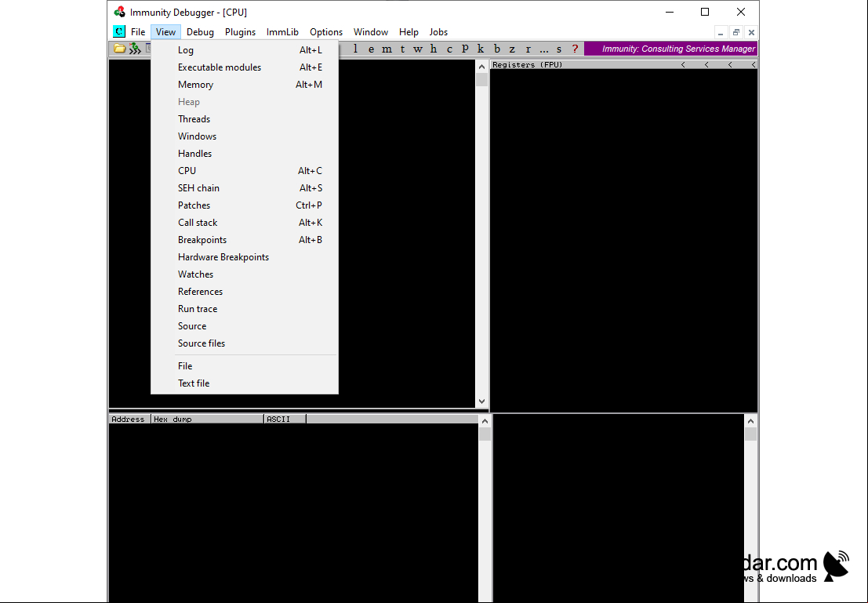Open the Debug menu
Image resolution: width=868 pixels, height=603 pixels.
pos(200,32)
